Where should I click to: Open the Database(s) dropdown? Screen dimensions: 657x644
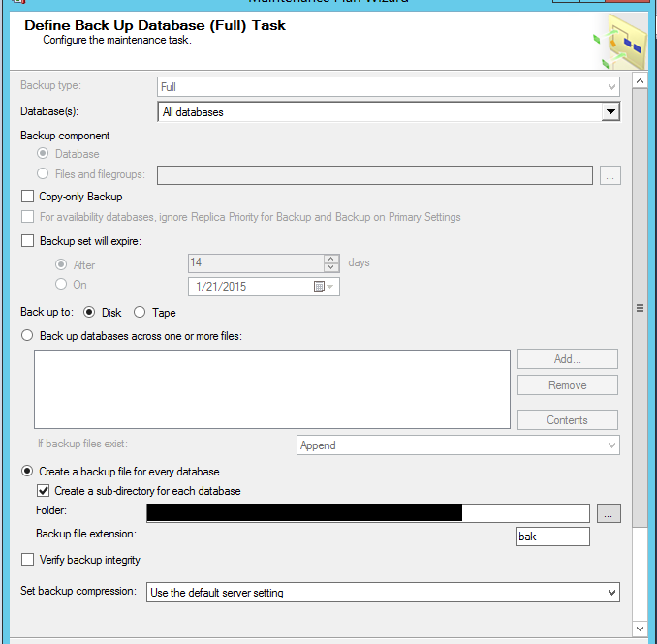coord(610,112)
